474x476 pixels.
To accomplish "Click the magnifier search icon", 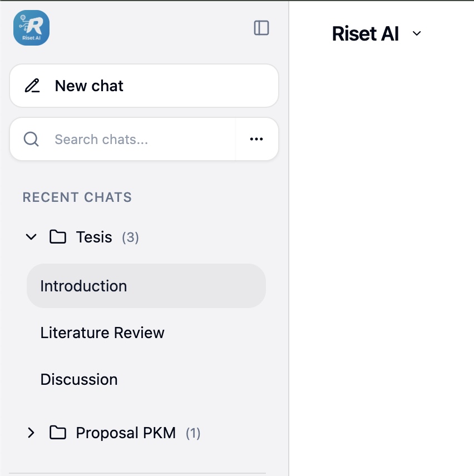I will click(x=31, y=139).
